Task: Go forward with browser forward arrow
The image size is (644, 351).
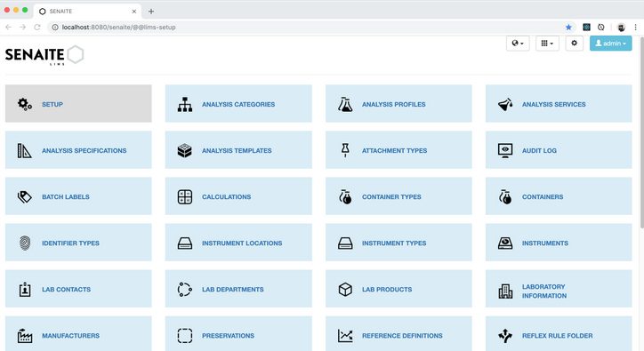Action: 22,27
